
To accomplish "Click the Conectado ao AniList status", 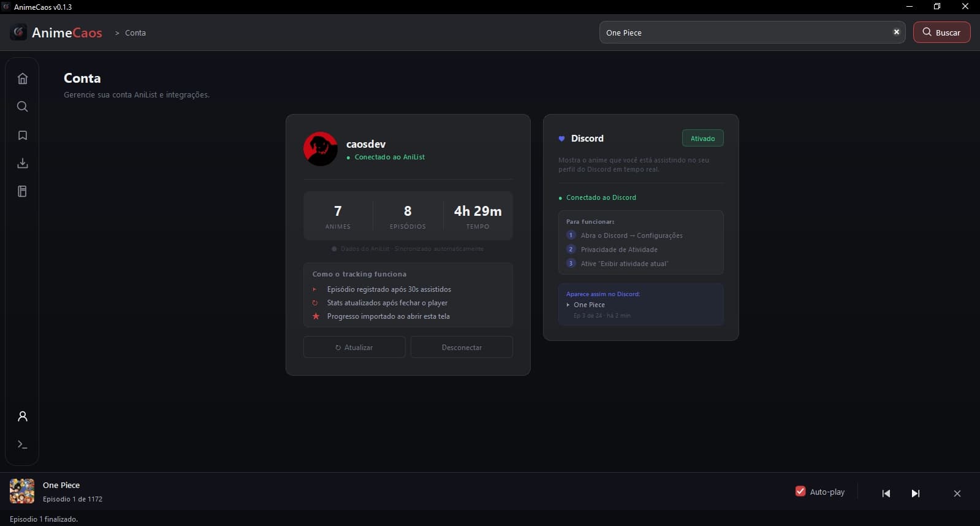I will 386,157.
